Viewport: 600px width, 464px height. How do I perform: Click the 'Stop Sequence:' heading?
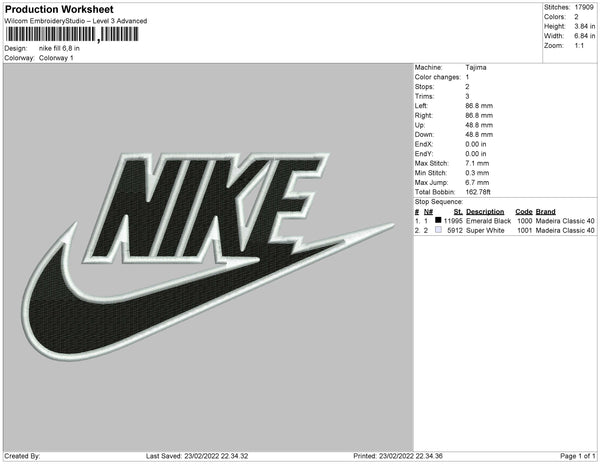tap(439, 202)
